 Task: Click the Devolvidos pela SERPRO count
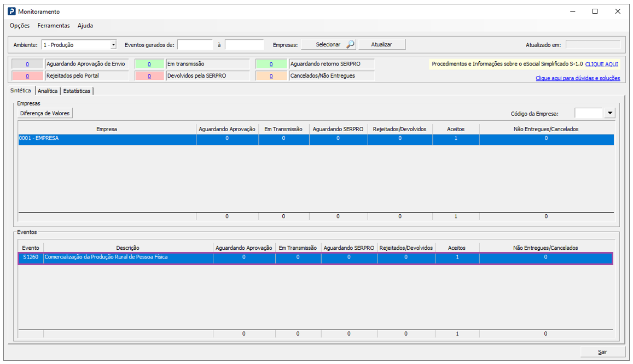(x=149, y=76)
